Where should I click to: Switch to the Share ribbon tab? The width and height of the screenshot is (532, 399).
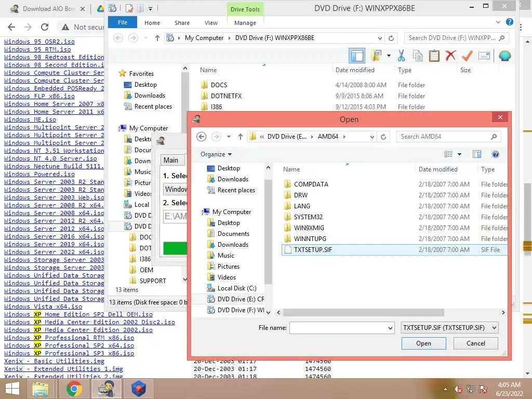tap(182, 23)
